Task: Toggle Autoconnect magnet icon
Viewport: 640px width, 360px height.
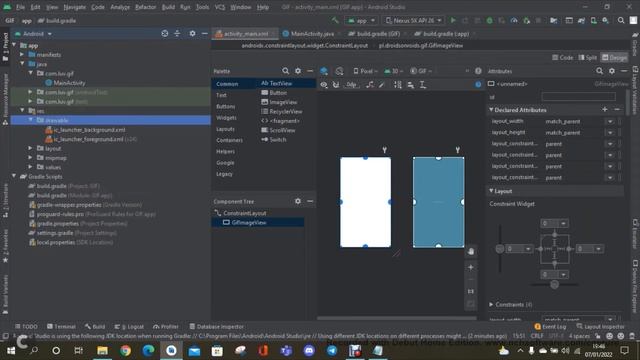Action: (x=336, y=84)
